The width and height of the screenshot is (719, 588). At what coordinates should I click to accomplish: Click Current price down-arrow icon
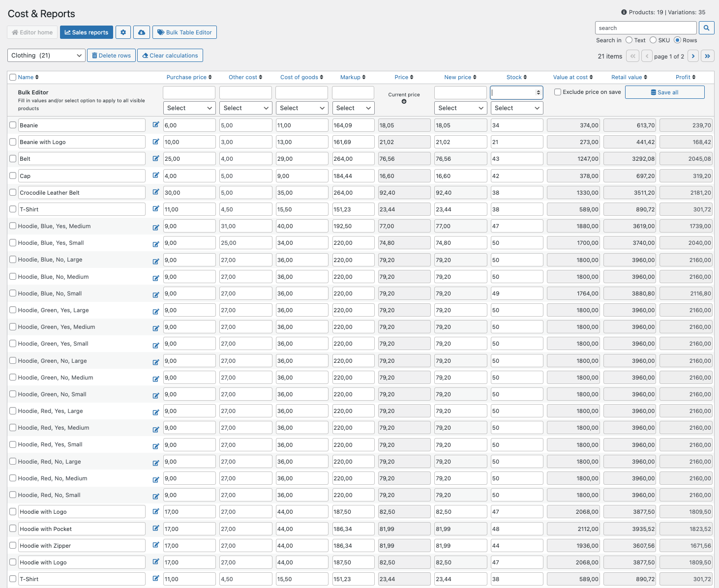coord(404,102)
